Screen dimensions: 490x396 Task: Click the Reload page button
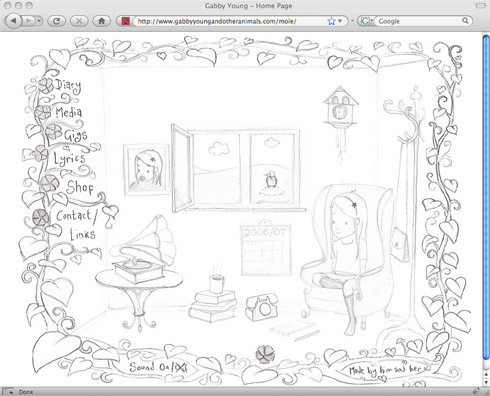tap(56, 21)
